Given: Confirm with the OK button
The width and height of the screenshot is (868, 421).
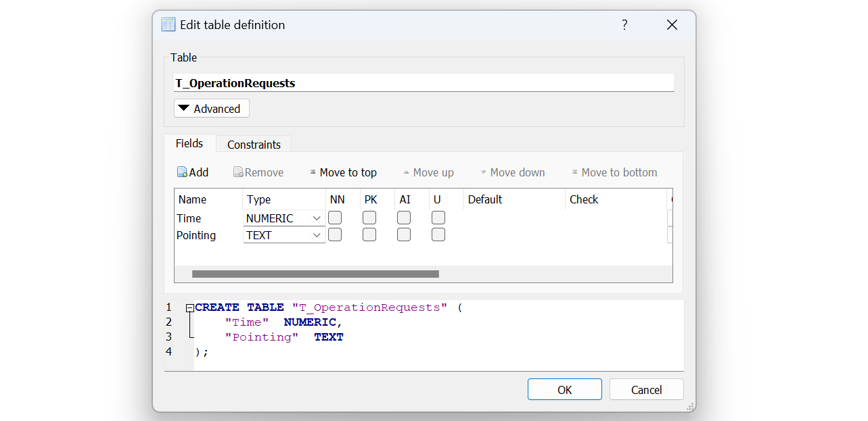Looking at the screenshot, I should (x=564, y=390).
